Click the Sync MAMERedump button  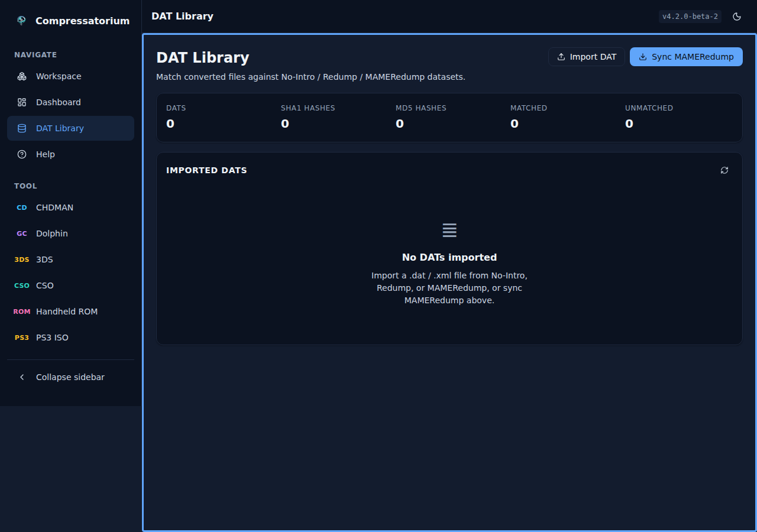(686, 57)
